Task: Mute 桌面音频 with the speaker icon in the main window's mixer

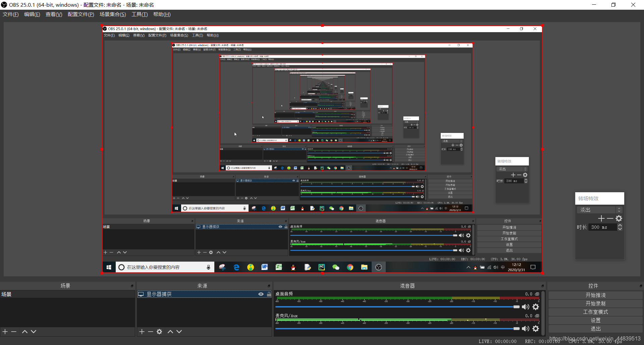Action: (x=526, y=307)
